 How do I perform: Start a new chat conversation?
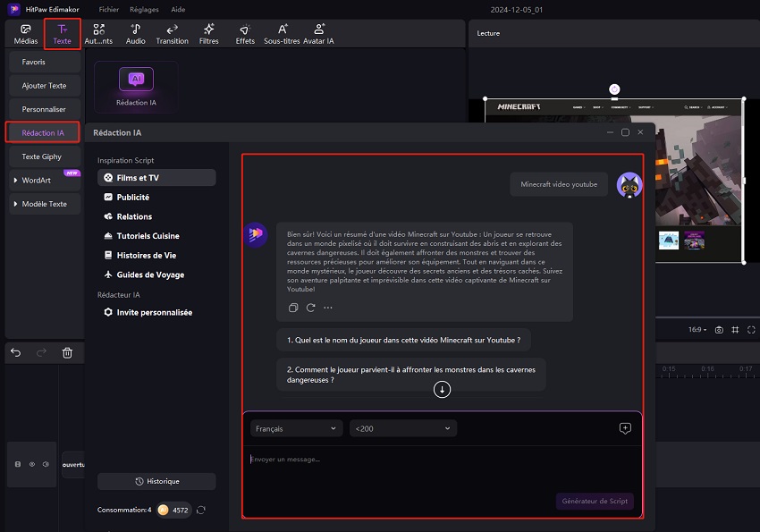625,428
